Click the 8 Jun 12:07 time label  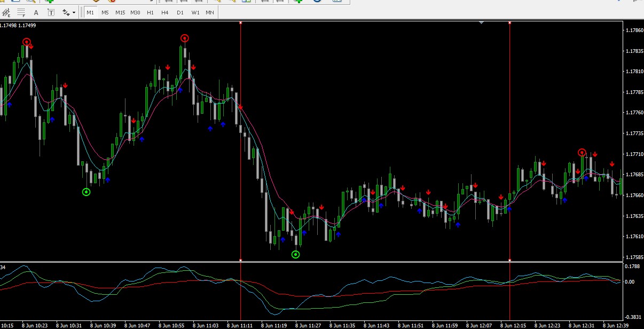[479, 325]
